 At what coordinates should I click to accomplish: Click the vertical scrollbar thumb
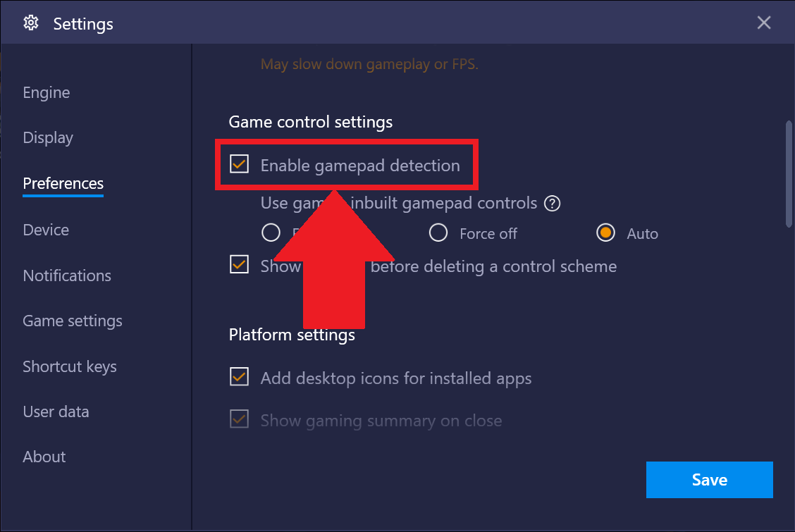click(789, 173)
